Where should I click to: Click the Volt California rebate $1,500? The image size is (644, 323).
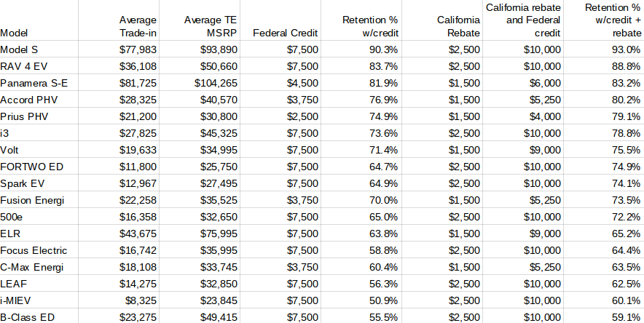pos(464,150)
